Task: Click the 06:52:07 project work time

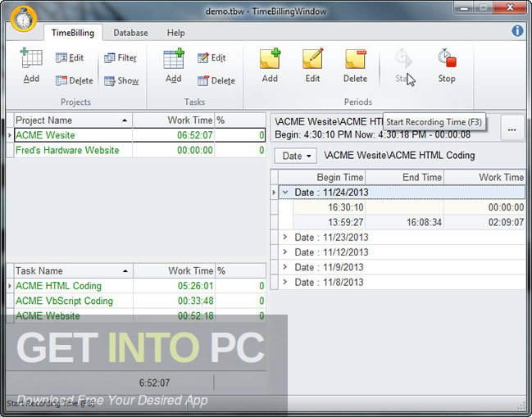Action: pyautogui.click(x=195, y=135)
